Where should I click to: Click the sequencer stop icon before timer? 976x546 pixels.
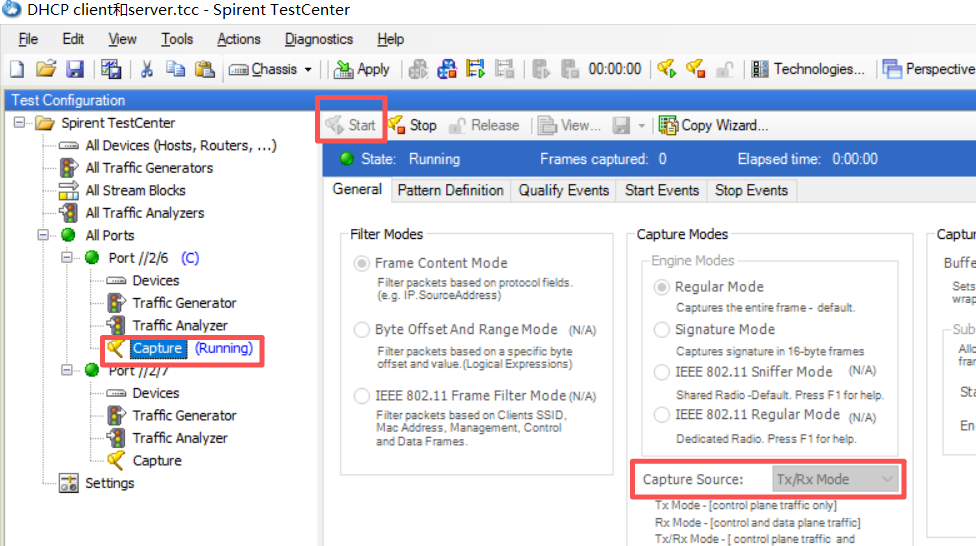click(570, 69)
